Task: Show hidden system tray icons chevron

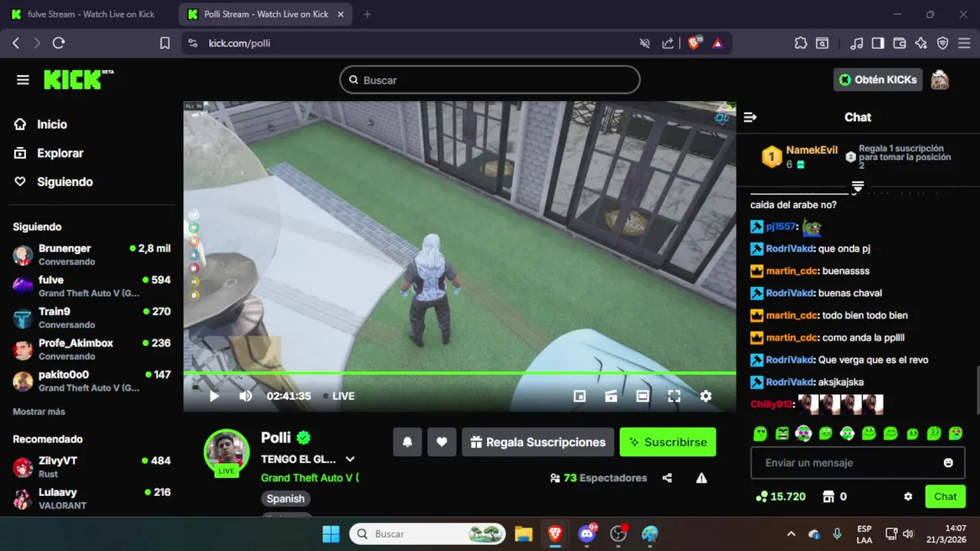Action: coord(791,533)
